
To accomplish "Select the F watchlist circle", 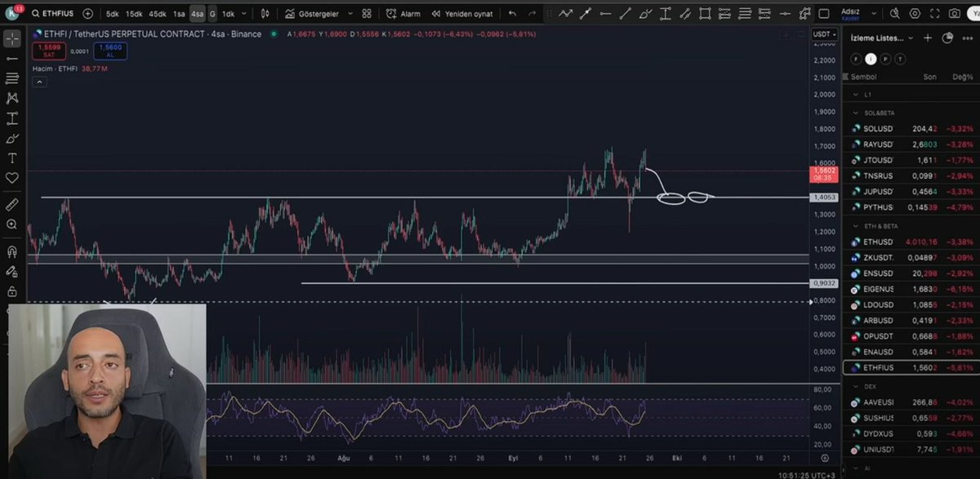I will coord(856,59).
